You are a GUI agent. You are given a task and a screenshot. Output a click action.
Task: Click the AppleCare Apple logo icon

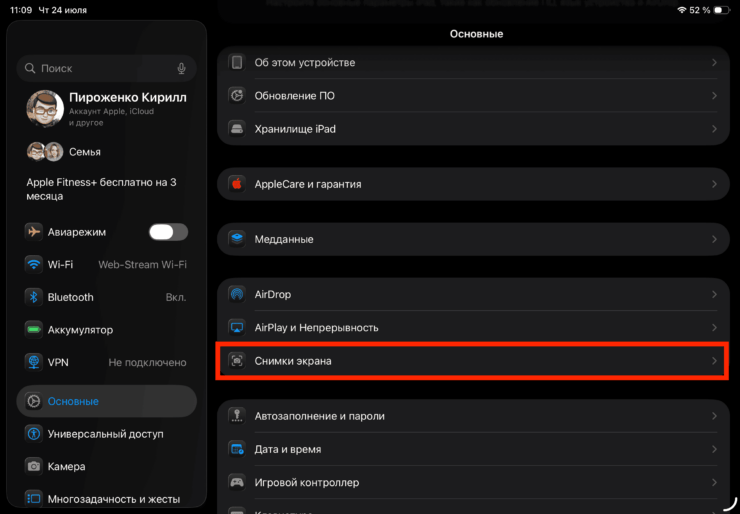pos(237,184)
